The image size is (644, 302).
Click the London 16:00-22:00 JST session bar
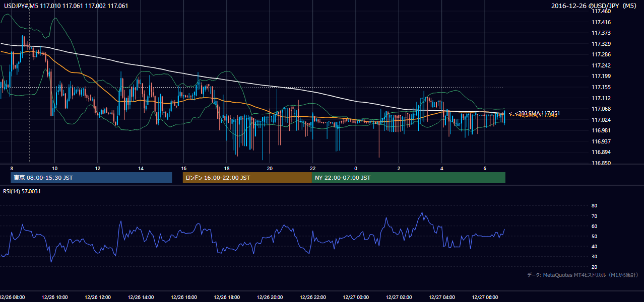[x=247, y=178]
